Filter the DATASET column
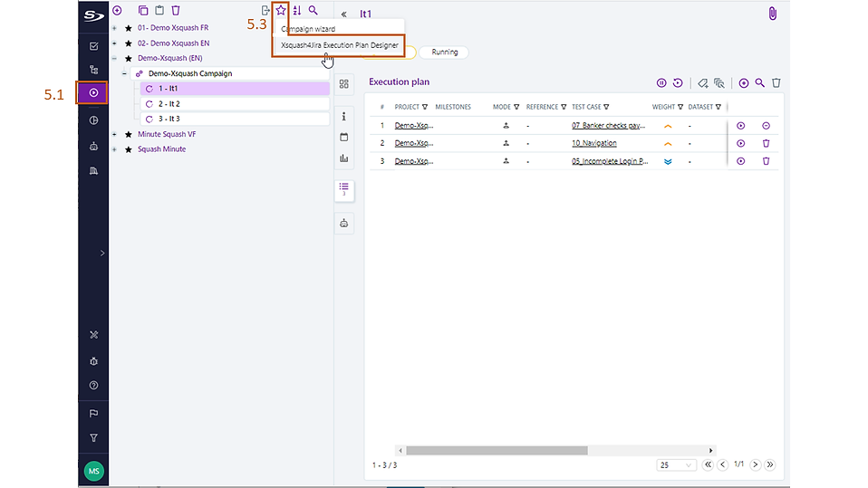Screen dimensions: 868x488 point(718,107)
